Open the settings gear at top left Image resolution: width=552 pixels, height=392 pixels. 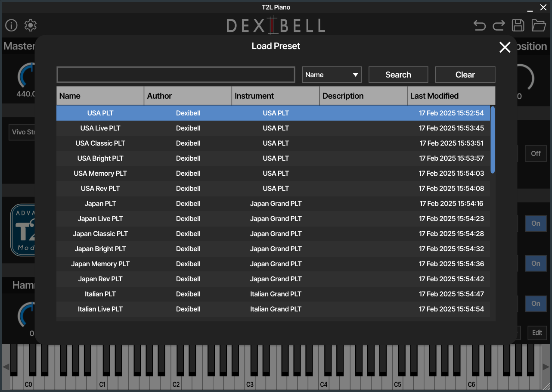coord(30,25)
